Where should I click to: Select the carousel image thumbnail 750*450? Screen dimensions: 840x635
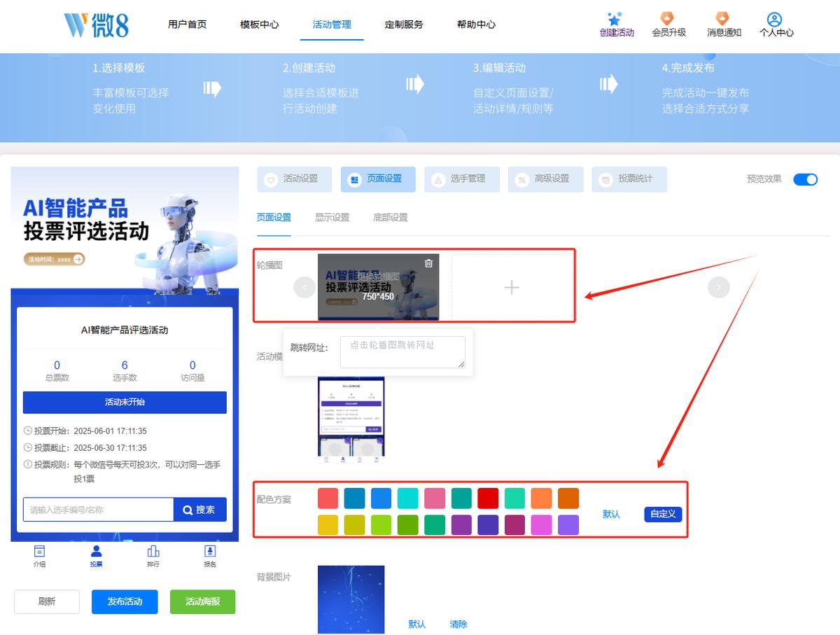378,287
